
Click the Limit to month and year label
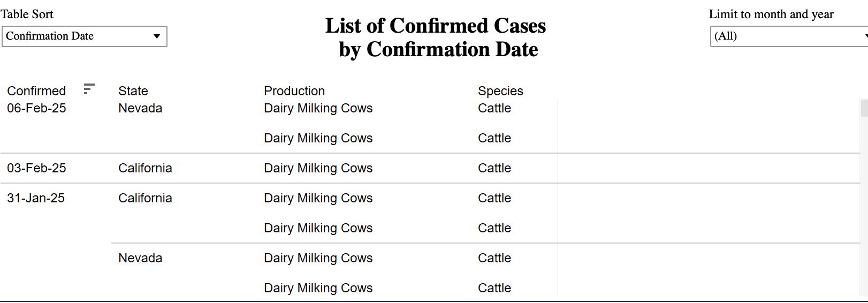click(771, 14)
